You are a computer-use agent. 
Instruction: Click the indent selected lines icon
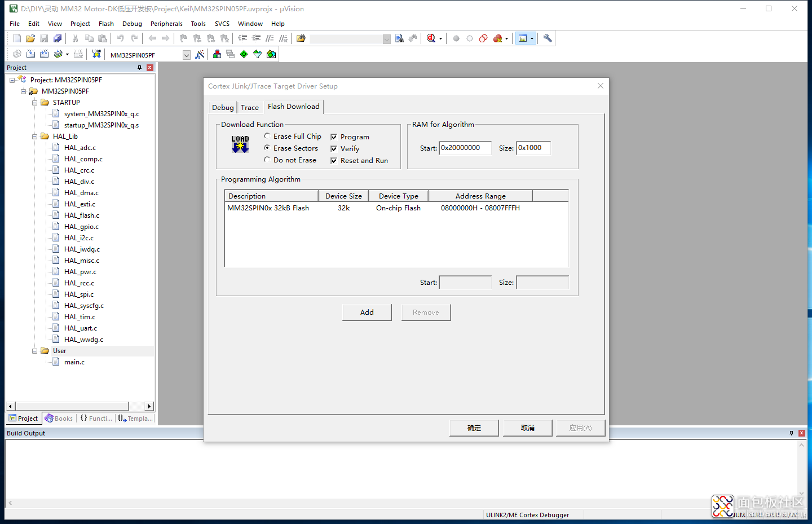242,38
